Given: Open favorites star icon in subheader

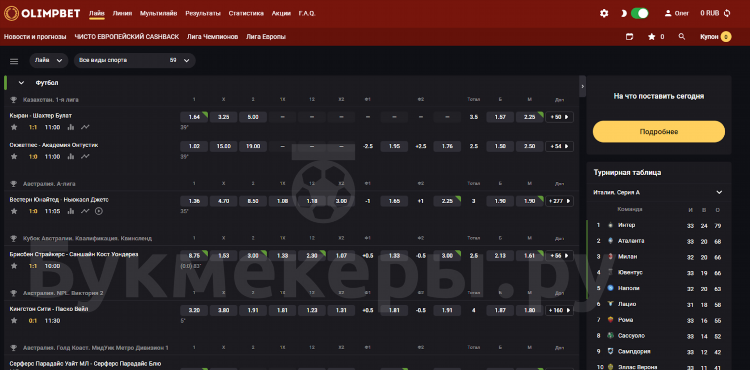Looking at the screenshot, I should [651, 36].
